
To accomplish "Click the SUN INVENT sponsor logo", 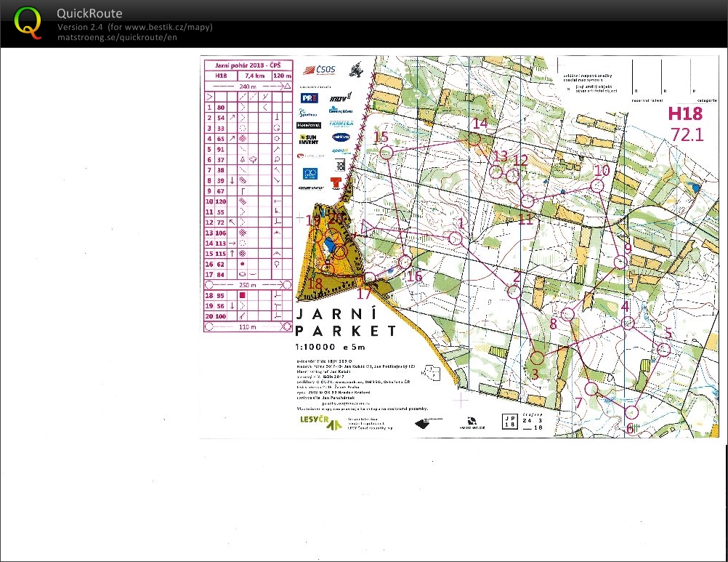I will 309,139.
